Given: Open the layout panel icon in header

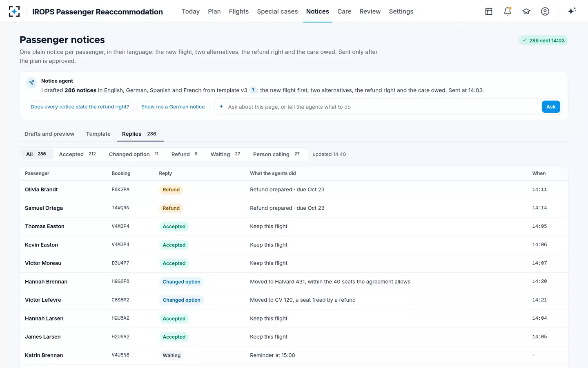Looking at the screenshot, I should pyautogui.click(x=489, y=11).
